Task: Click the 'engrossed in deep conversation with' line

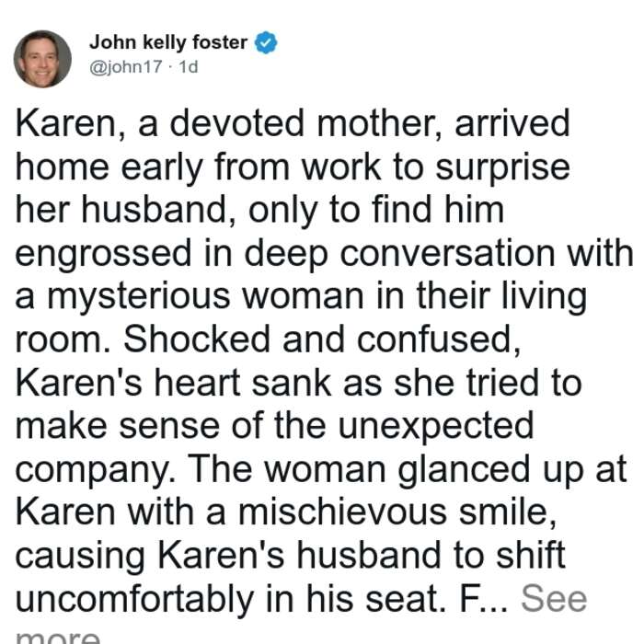Action: tap(325, 254)
